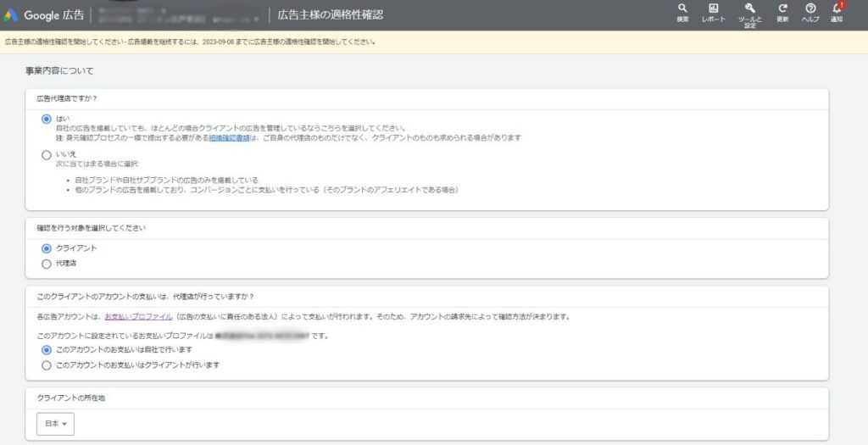Select payment made by client option
Image resolution: width=868 pixels, height=445 pixels.
(47, 365)
